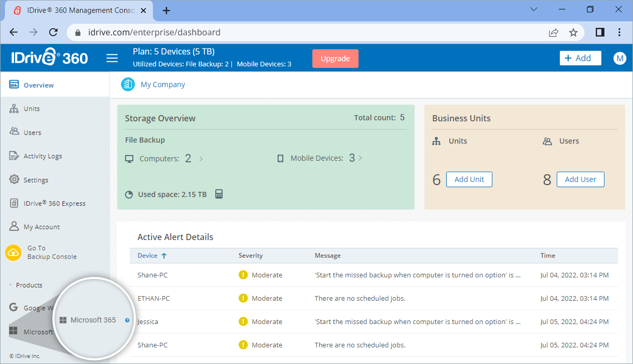Bookmark this page with star icon
633x364 pixels.
tap(573, 32)
